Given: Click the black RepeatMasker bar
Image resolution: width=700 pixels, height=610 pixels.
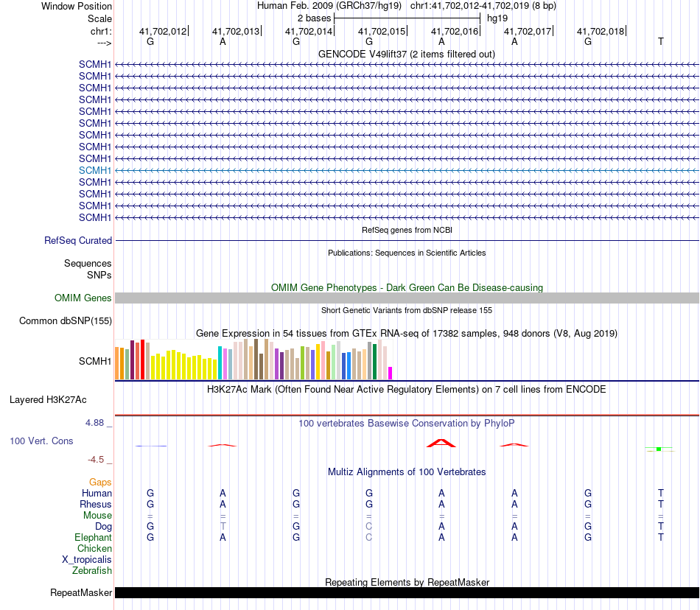Looking at the screenshot, I should [x=407, y=592].
